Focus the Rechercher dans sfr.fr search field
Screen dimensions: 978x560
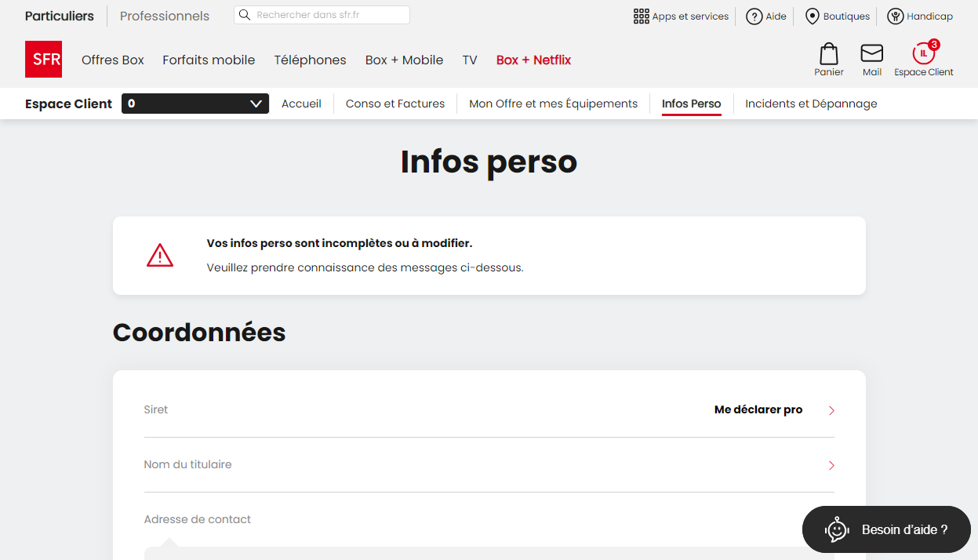pyautogui.click(x=322, y=15)
